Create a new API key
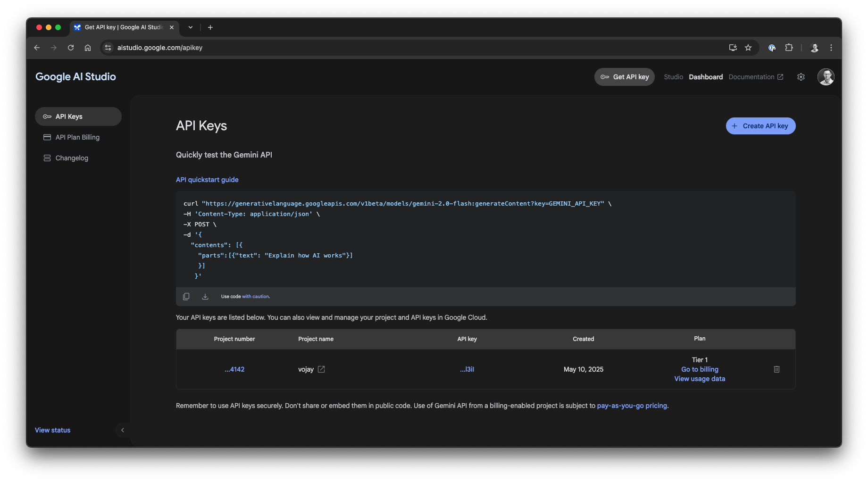 point(760,126)
